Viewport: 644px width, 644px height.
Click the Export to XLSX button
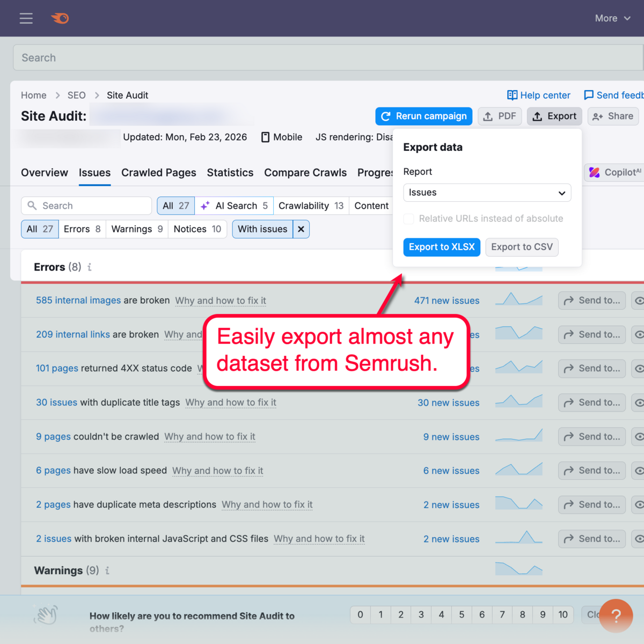pyautogui.click(x=441, y=247)
